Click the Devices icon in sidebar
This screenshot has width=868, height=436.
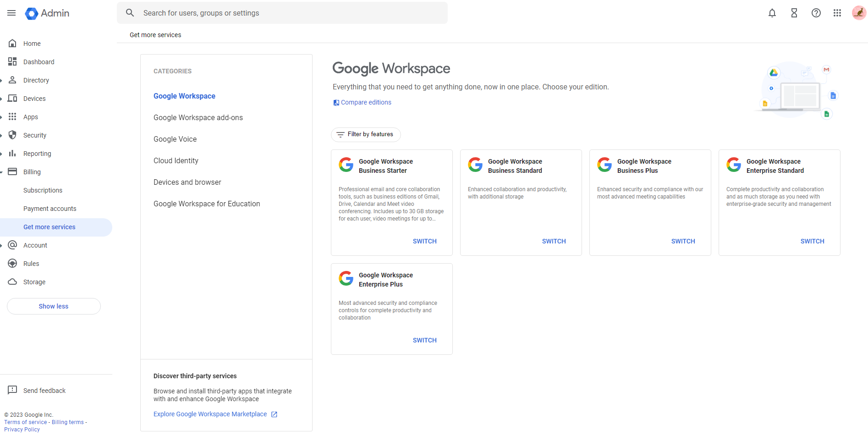12,98
